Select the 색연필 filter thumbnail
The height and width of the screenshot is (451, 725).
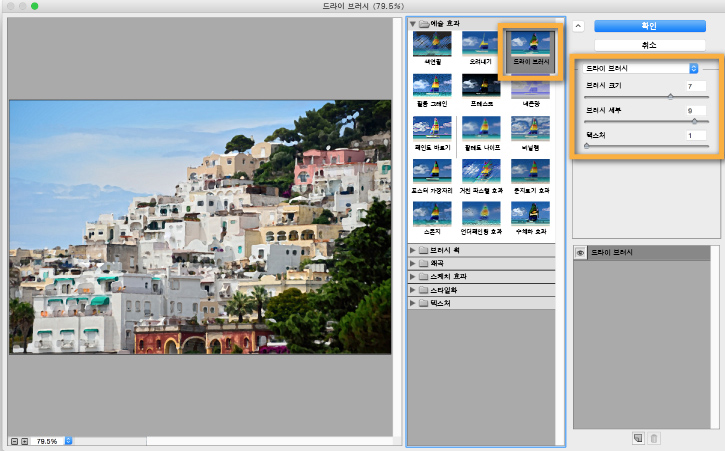coord(432,43)
